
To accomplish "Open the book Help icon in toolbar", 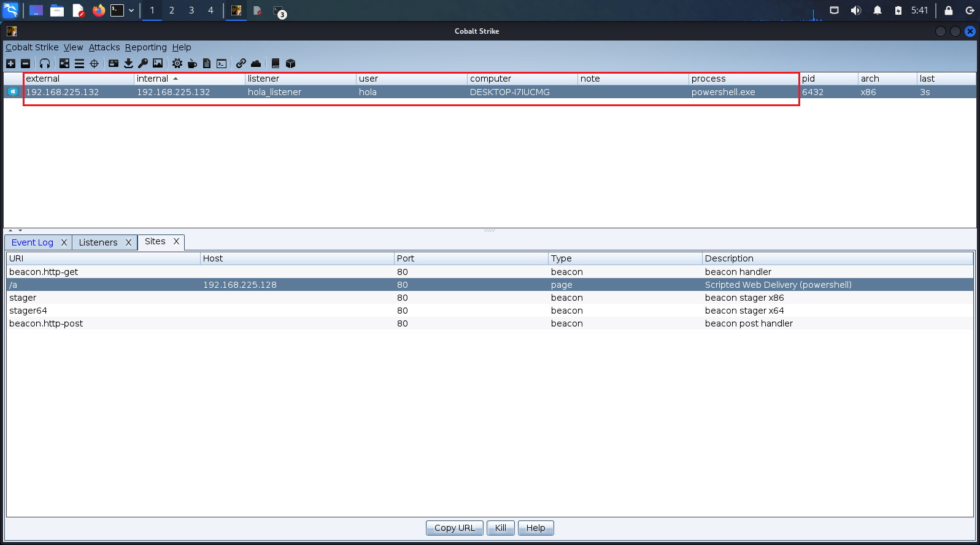I will 276,63.
